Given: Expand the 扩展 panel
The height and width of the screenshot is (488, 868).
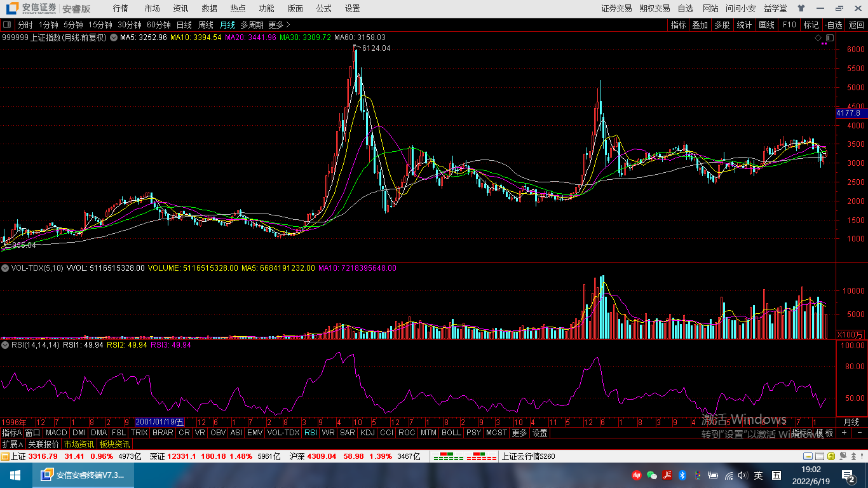Looking at the screenshot, I should 13,444.
